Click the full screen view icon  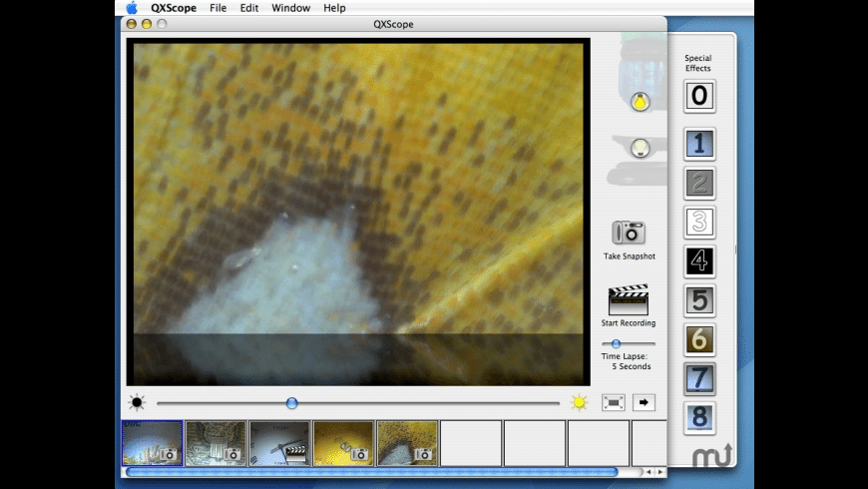tap(614, 402)
